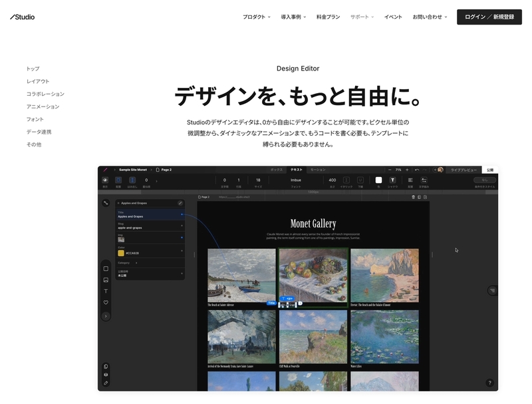
Task: Click the pink Studio slash icon in editor
Action: (105, 170)
